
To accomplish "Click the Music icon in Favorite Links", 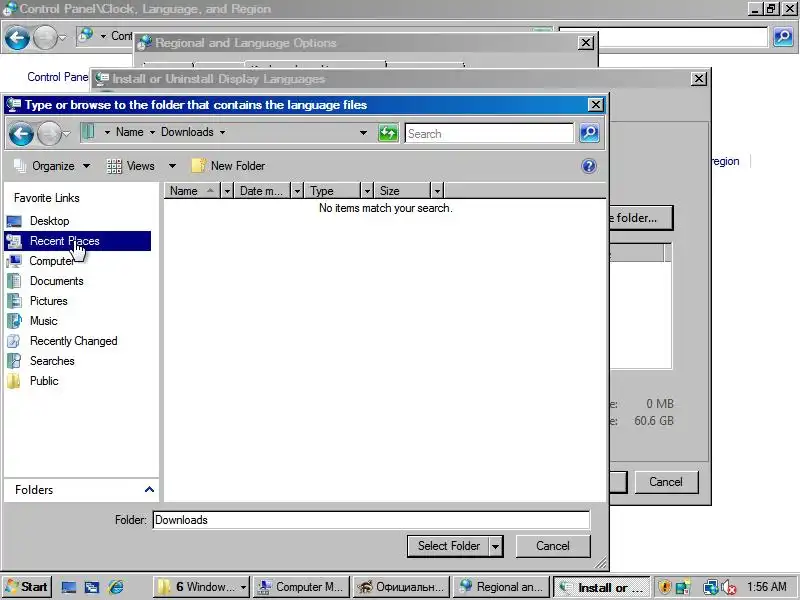I will tap(14, 321).
